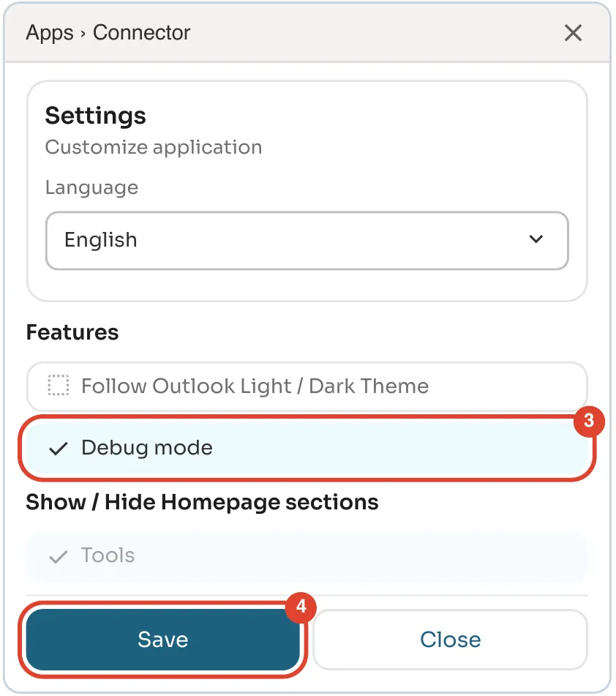This screenshot has height=696, width=616.
Task: Click the Close button at the bottom
Action: point(451,640)
